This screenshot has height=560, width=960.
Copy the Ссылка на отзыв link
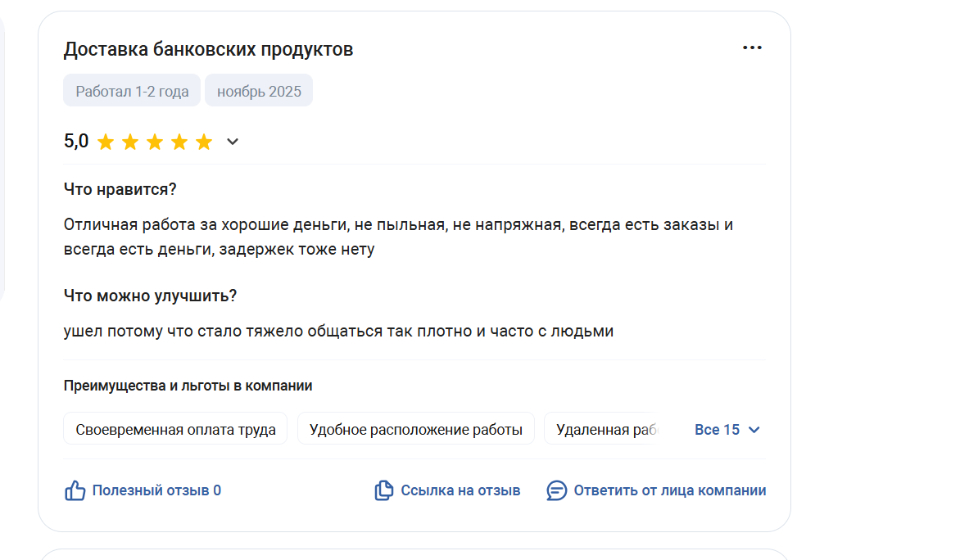[x=460, y=491]
